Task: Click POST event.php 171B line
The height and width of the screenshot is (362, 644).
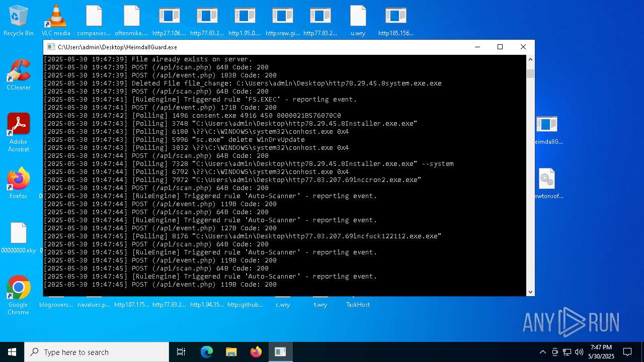Action: 160,108
